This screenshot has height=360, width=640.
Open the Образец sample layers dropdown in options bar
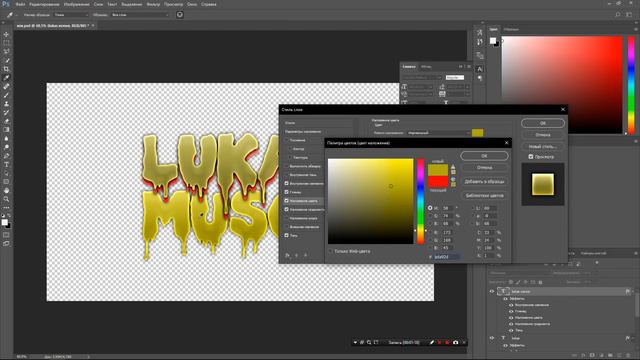point(140,15)
